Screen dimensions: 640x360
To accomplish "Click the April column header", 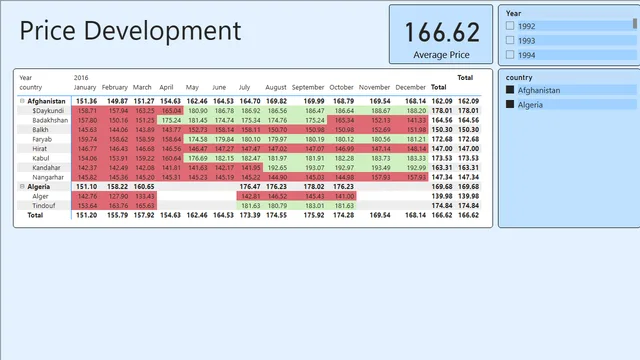I will coord(166,87).
